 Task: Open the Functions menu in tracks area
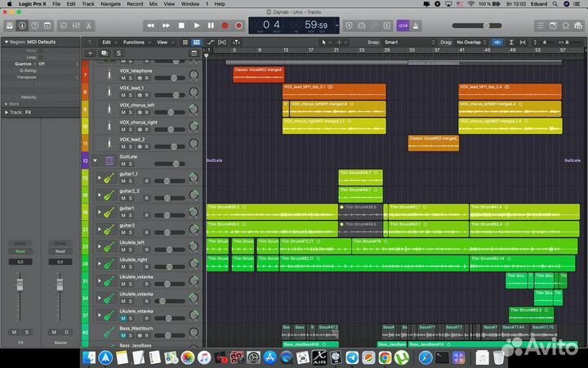tap(136, 42)
